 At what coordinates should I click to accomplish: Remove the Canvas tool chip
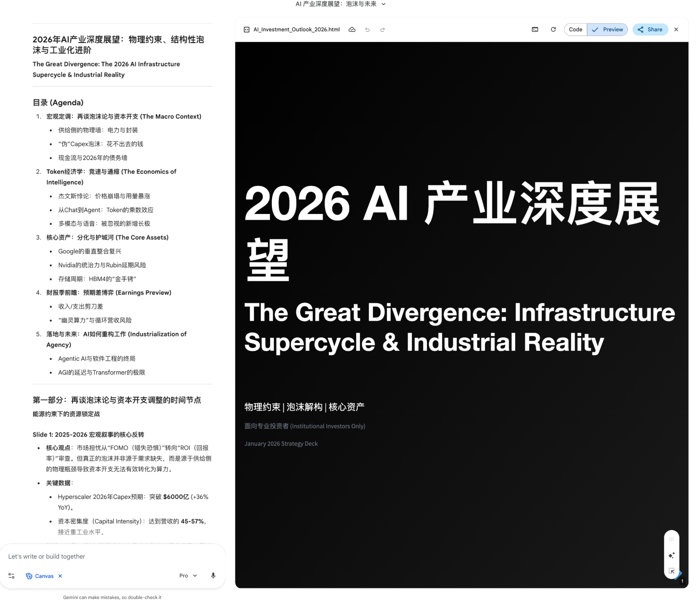point(60,576)
